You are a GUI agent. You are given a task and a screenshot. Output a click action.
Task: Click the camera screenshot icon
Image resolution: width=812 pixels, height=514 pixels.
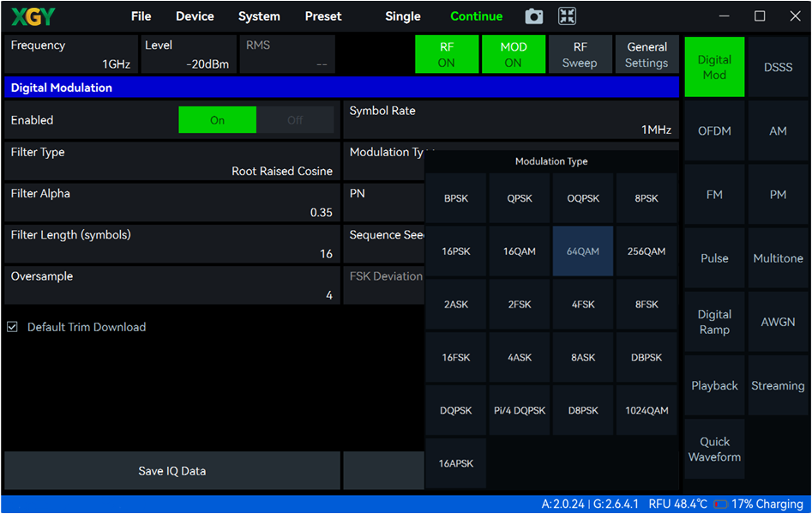tap(534, 16)
